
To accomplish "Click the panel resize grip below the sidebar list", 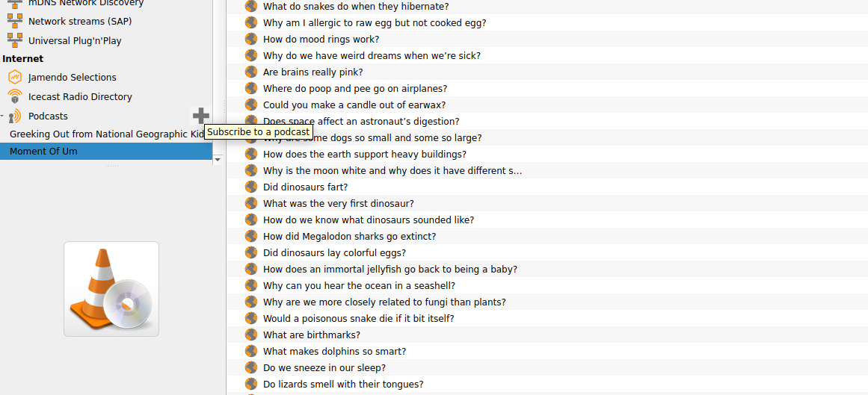I will (112, 166).
